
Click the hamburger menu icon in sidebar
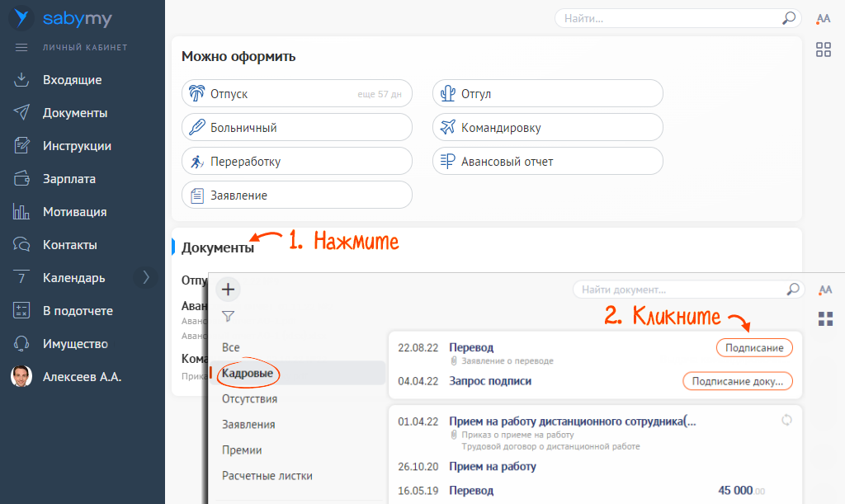click(22, 47)
